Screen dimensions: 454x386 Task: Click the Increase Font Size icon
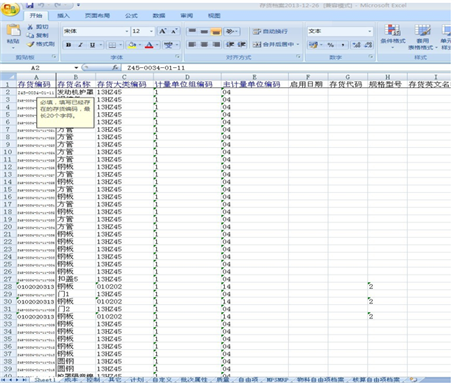pos(162,31)
